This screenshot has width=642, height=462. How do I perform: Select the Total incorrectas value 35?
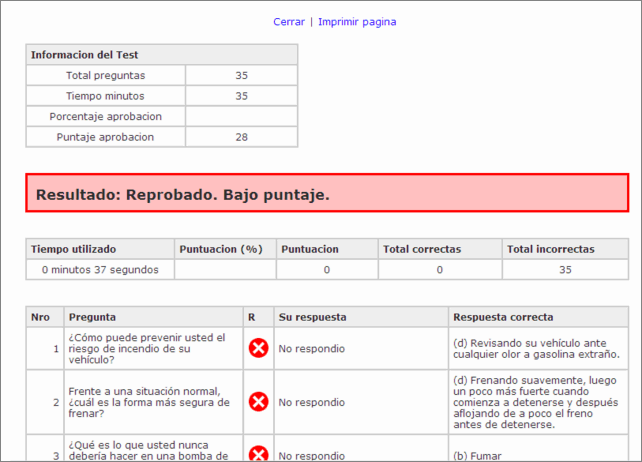565,270
